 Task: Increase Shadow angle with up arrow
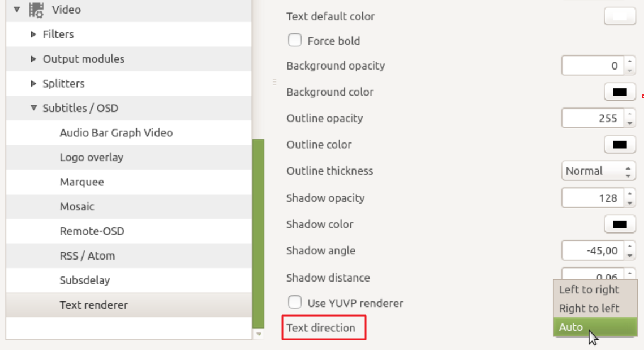pyautogui.click(x=630, y=246)
